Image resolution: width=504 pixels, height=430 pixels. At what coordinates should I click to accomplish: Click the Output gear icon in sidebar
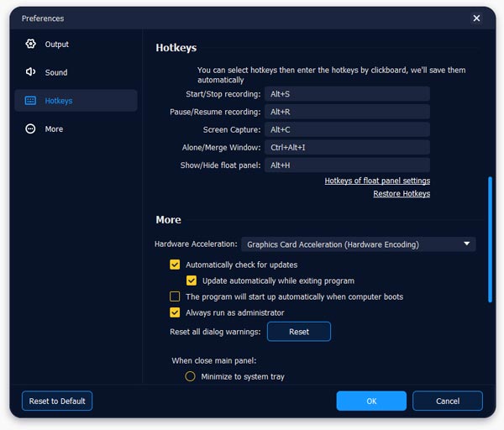[31, 44]
